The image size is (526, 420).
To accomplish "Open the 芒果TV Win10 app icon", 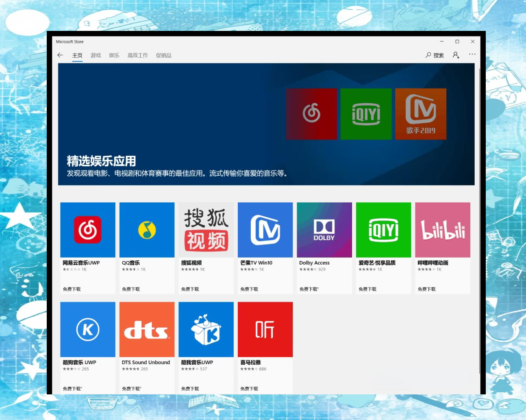I will pos(265,230).
